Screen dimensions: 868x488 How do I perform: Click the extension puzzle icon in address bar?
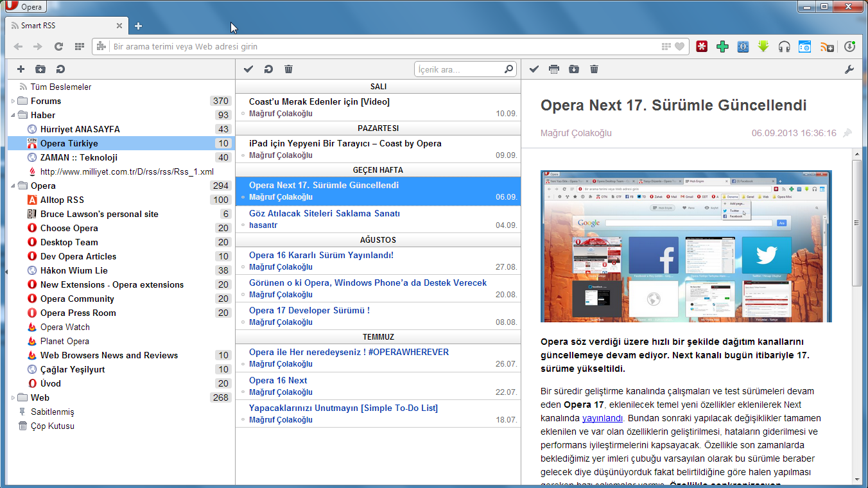101,46
